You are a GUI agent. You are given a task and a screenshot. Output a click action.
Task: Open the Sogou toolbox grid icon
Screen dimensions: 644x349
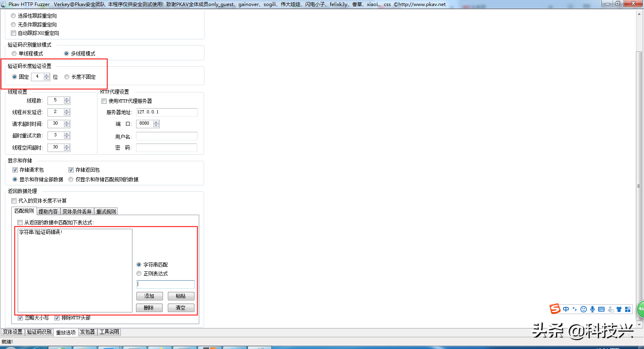point(628,309)
